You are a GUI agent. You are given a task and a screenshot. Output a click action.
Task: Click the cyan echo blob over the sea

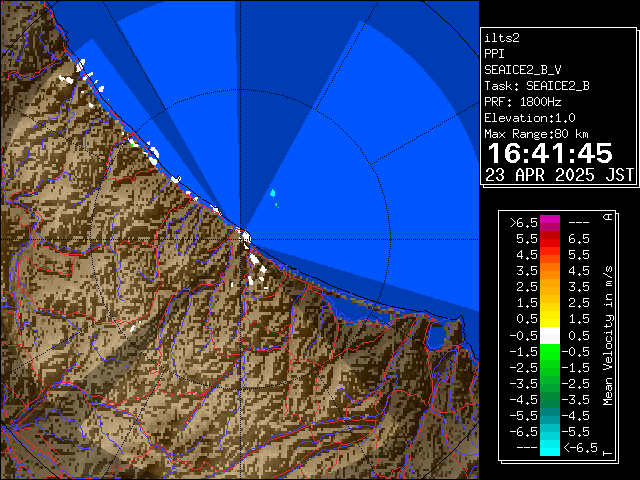coord(273,193)
